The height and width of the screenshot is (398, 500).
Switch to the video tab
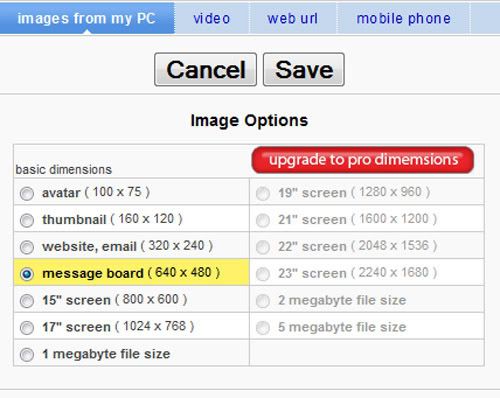[212, 18]
